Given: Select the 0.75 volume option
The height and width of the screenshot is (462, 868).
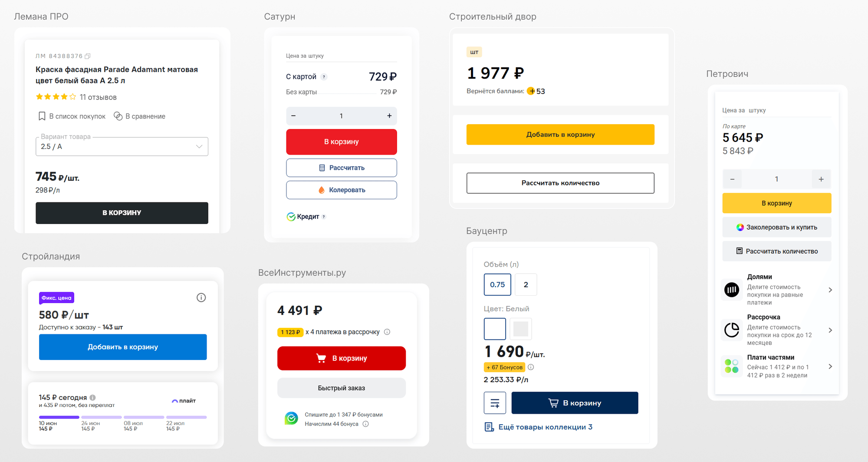Looking at the screenshot, I should [497, 284].
